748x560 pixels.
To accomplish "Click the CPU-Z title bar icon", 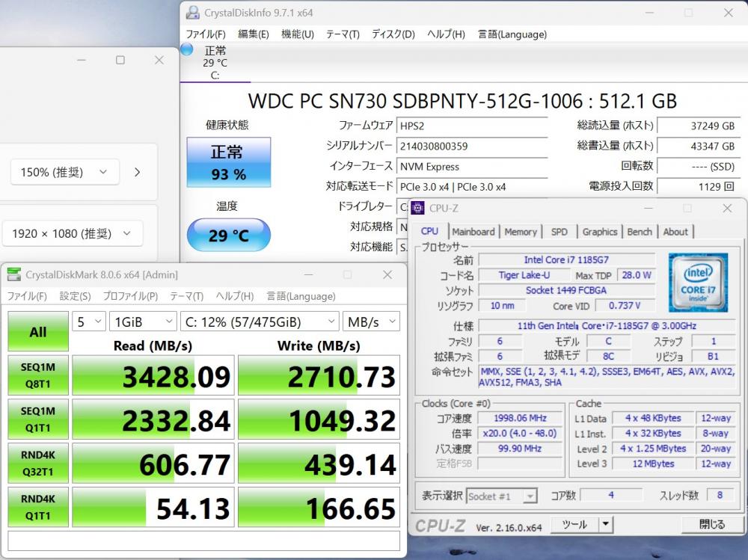I will tap(418, 208).
